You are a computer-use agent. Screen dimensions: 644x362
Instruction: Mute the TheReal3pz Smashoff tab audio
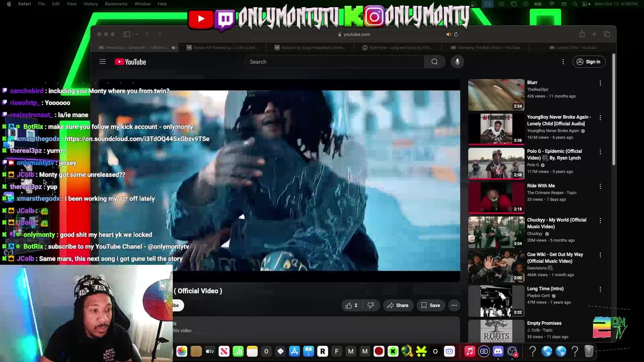point(174,48)
